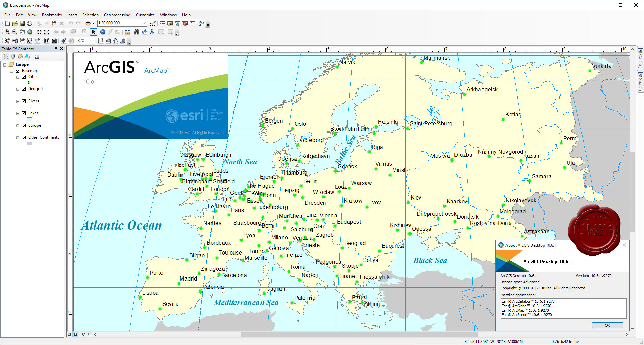Open the Selection menu
The width and height of the screenshot is (644, 345).
(90, 15)
